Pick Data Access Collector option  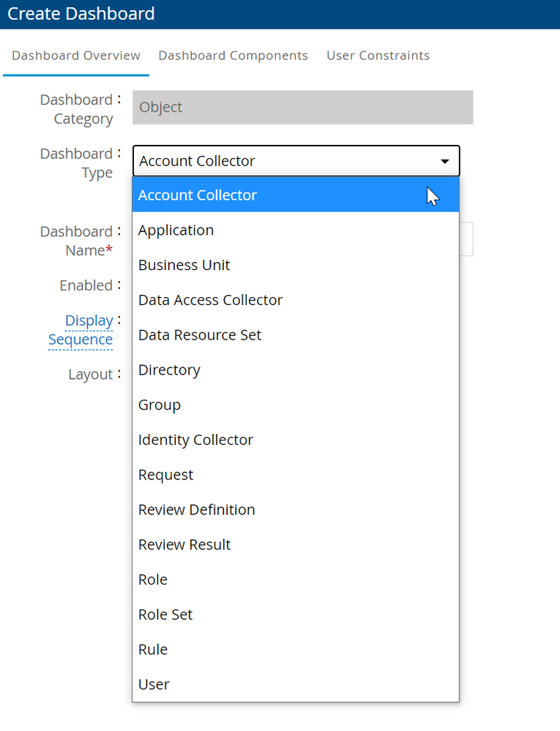coord(210,300)
